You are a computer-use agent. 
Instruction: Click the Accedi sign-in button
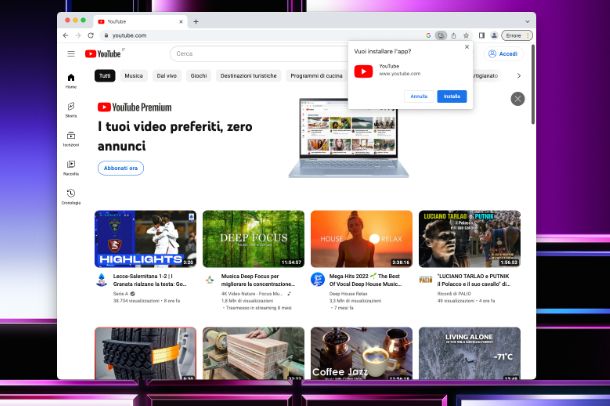click(503, 54)
